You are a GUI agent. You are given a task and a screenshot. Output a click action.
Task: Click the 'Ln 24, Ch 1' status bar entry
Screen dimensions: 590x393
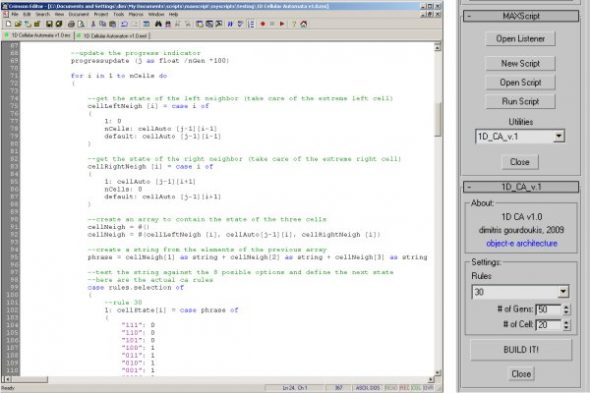tap(295, 387)
